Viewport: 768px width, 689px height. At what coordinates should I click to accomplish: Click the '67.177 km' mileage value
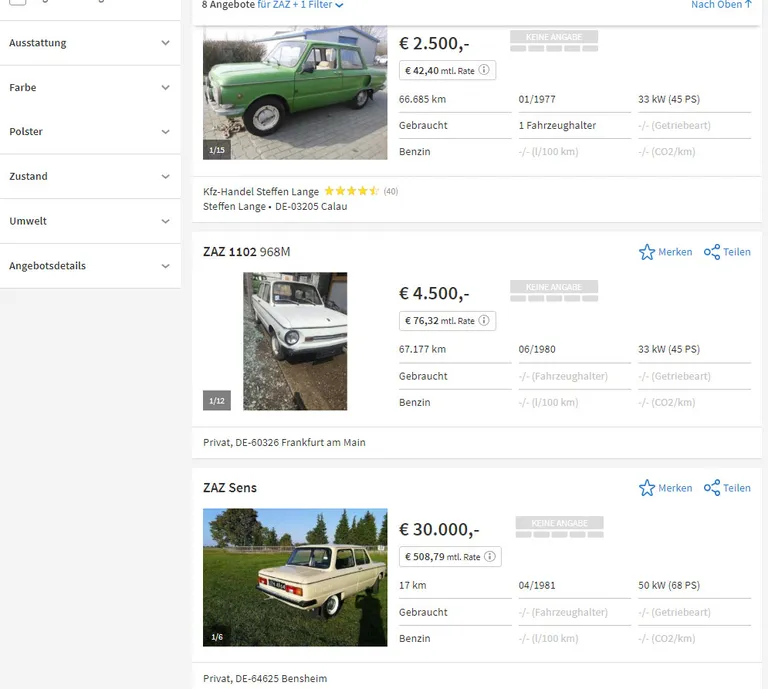[422, 349]
